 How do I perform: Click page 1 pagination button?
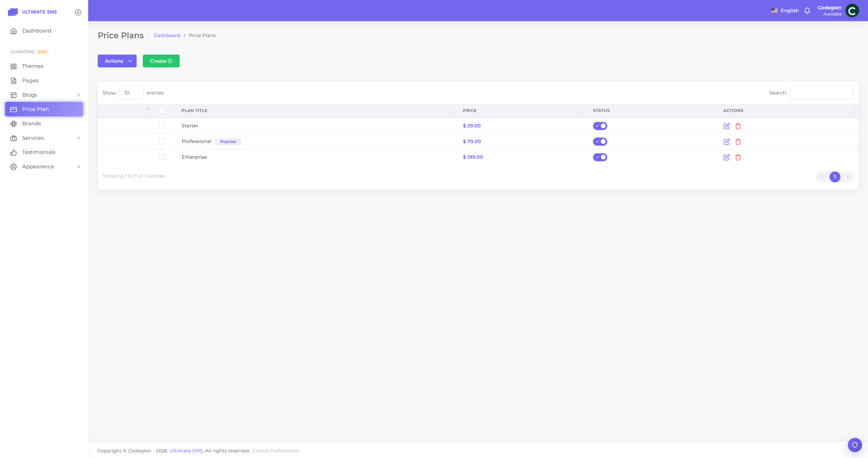point(835,177)
